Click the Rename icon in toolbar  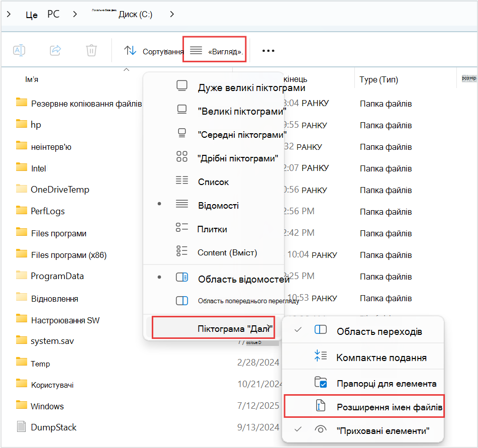[19, 50]
